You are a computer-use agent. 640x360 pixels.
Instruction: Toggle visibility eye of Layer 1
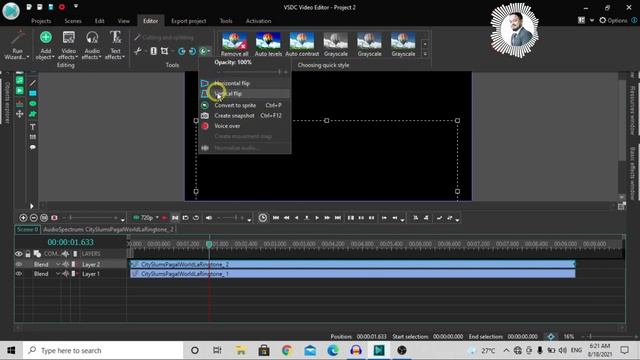[x=19, y=274]
